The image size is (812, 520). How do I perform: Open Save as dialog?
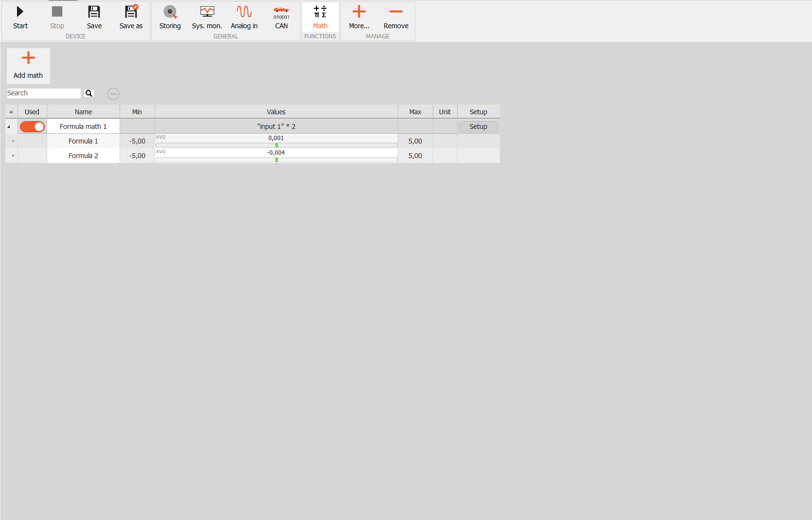point(131,18)
